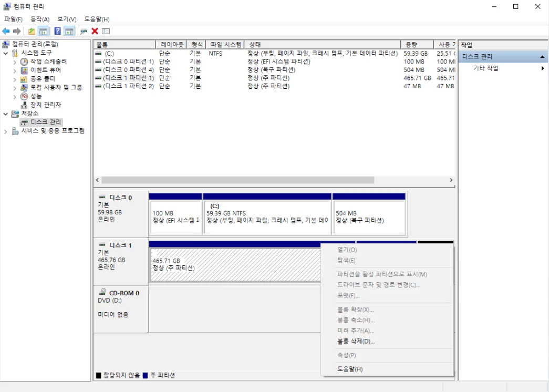The image size is (549, 392).
Task: Select the (C:) 59.39 GB NTFS partition block
Action: [267, 214]
